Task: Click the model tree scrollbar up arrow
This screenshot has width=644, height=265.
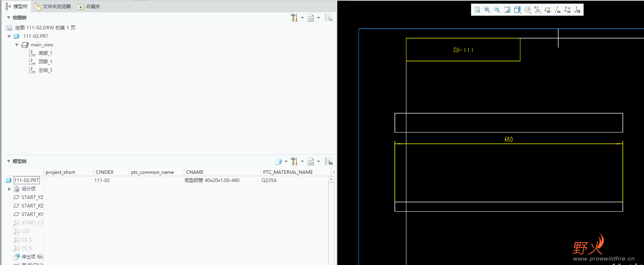Action: click(331, 179)
